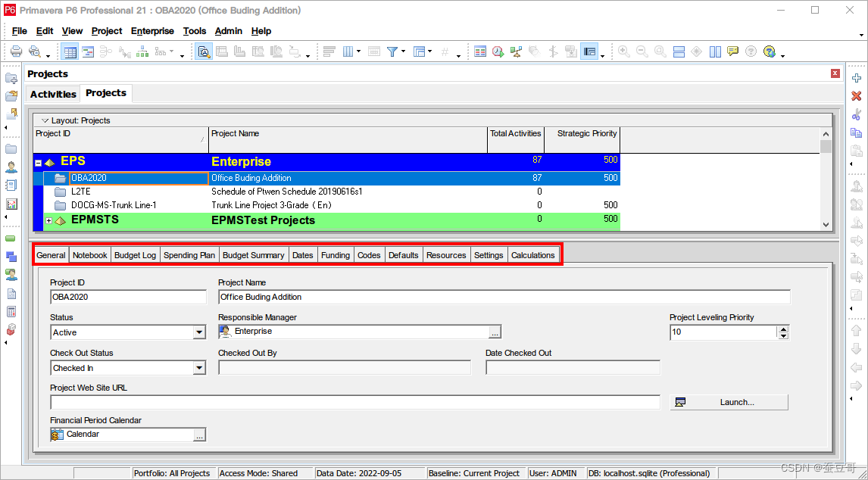The image size is (868, 480).
Task: Open the Spending Plan tab
Action: (189, 255)
